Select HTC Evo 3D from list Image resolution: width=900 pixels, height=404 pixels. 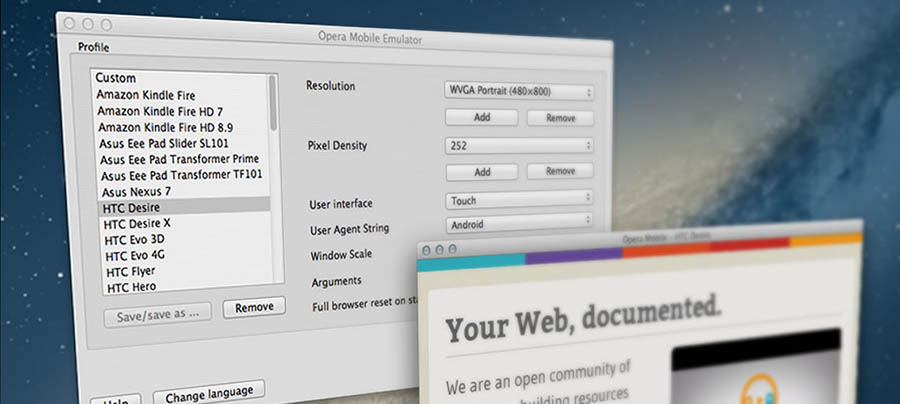[135, 240]
